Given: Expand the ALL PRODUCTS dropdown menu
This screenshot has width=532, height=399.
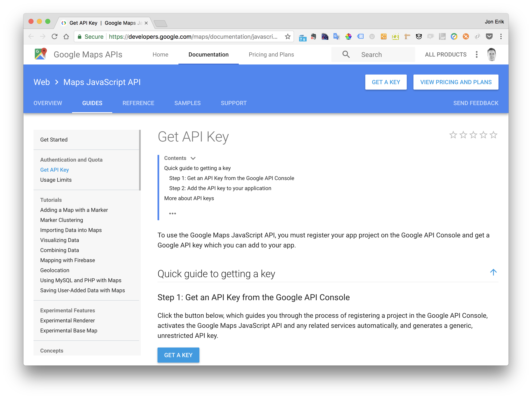Looking at the screenshot, I should point(445,54).
